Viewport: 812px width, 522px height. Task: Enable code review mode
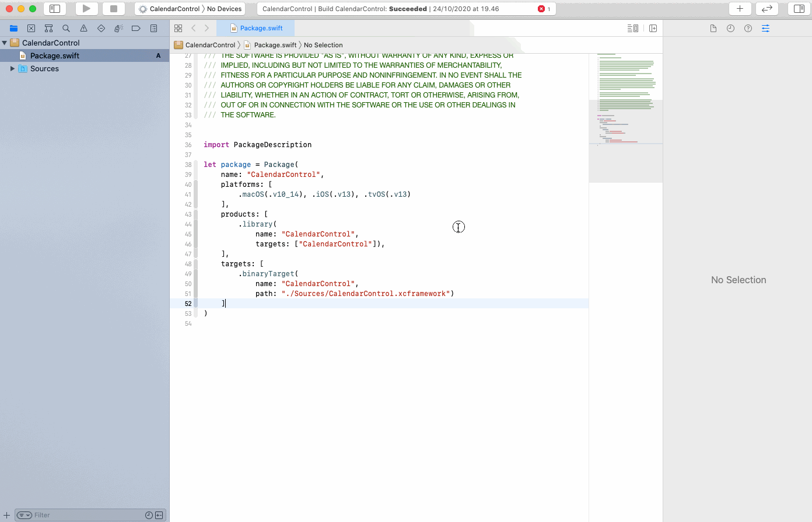767,9
